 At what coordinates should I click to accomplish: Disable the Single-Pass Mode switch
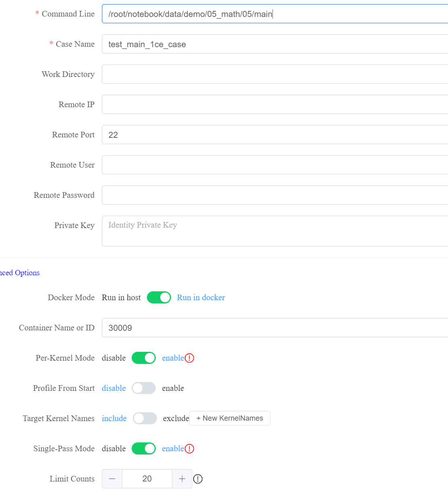click(x=144, y=448)
